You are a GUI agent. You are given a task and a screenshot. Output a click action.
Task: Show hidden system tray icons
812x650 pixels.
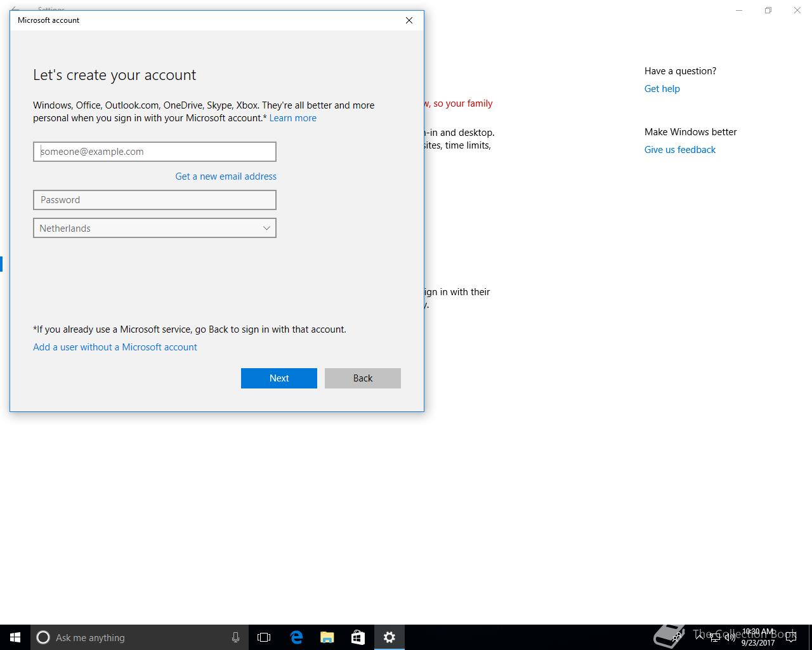[700, 637]
